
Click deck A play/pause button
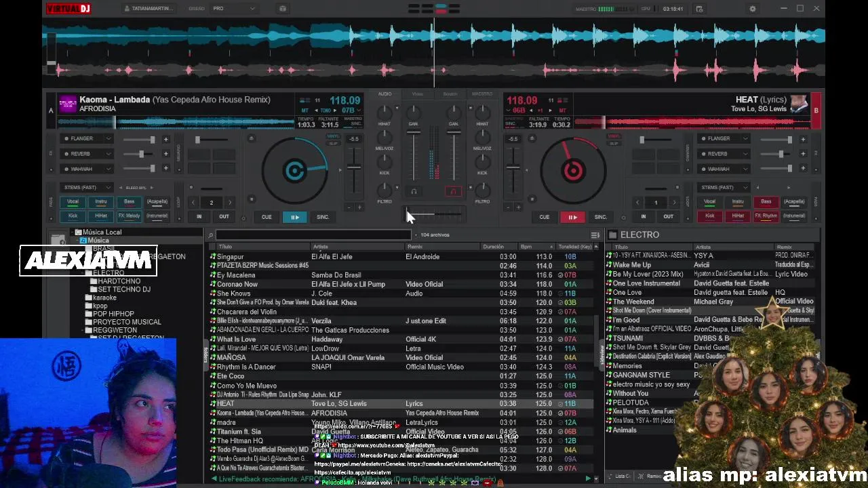(295, 217)
